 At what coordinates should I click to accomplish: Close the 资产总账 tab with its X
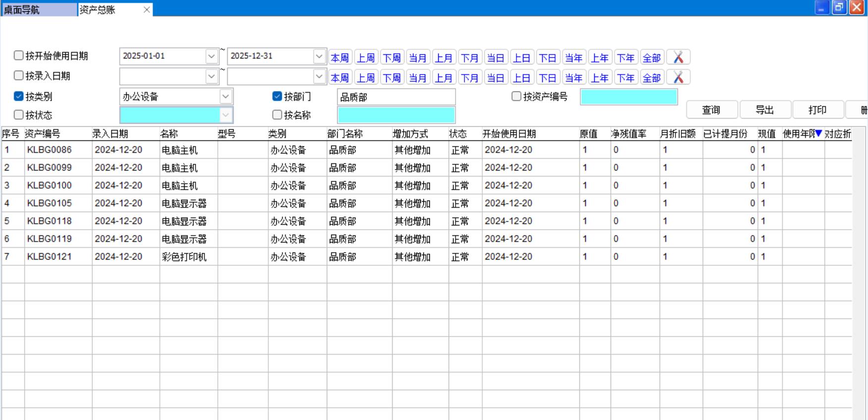[x=147, y=9]
